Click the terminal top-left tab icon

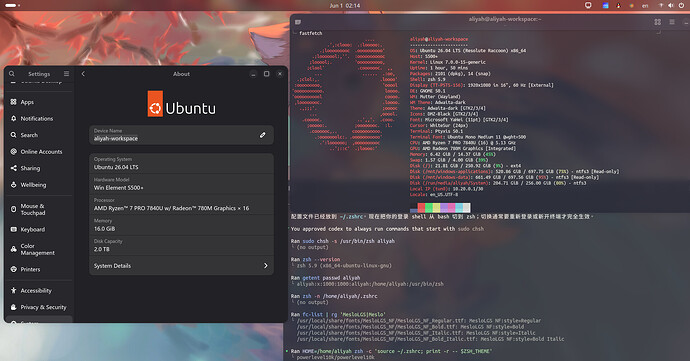(x=298, y=22)
